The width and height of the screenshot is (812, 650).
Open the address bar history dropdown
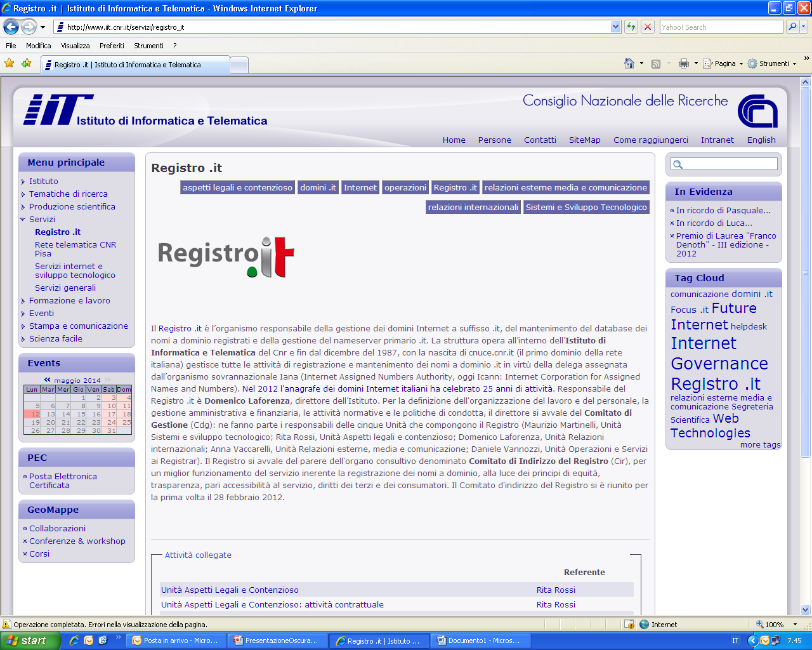(615, 27)
